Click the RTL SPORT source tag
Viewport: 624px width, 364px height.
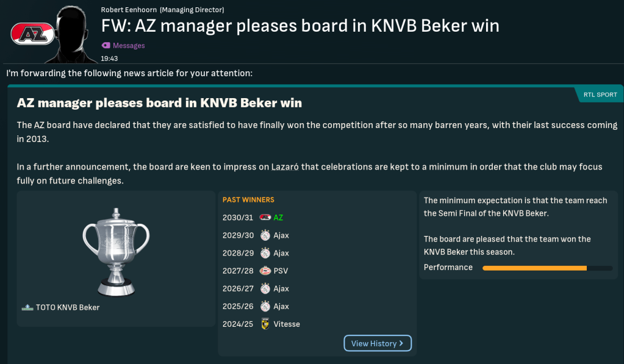599,95
